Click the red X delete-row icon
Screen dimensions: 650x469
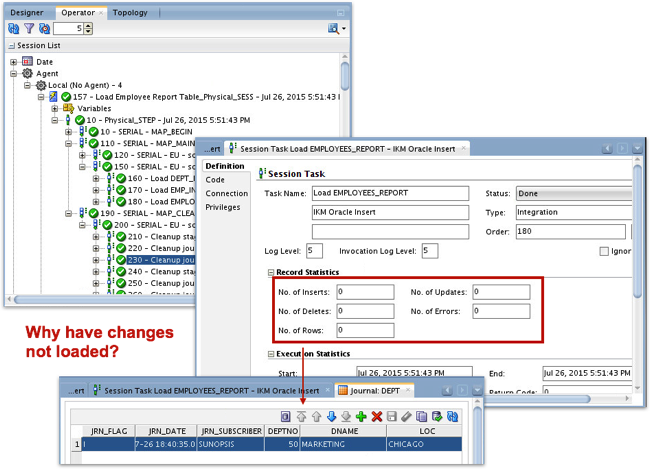click(x=376, y=416)
